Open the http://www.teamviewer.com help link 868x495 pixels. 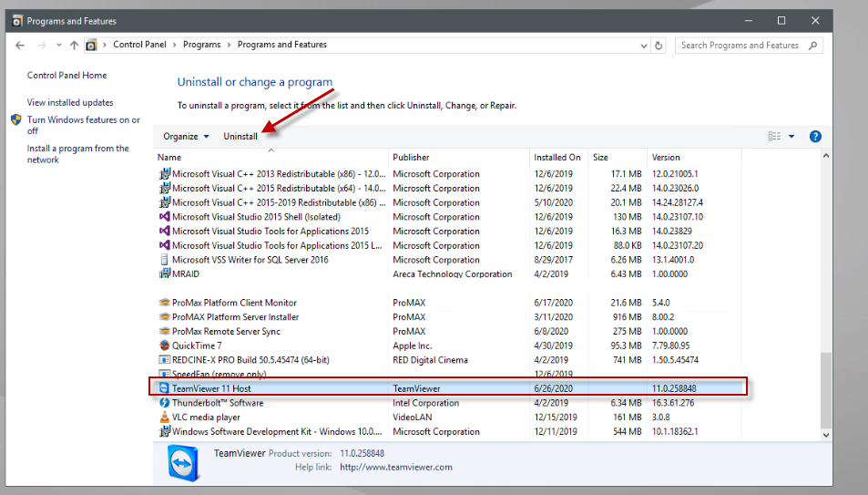(396, 468)
